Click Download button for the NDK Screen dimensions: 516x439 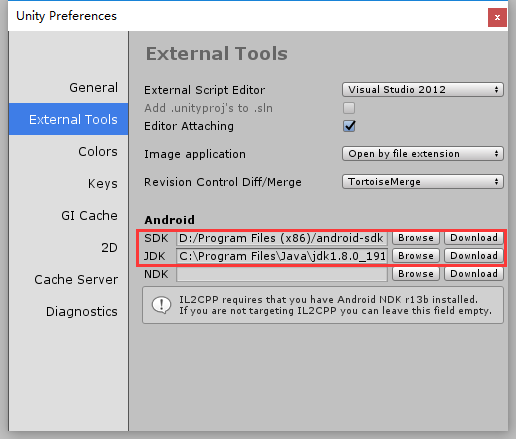[x=474, y=274]
